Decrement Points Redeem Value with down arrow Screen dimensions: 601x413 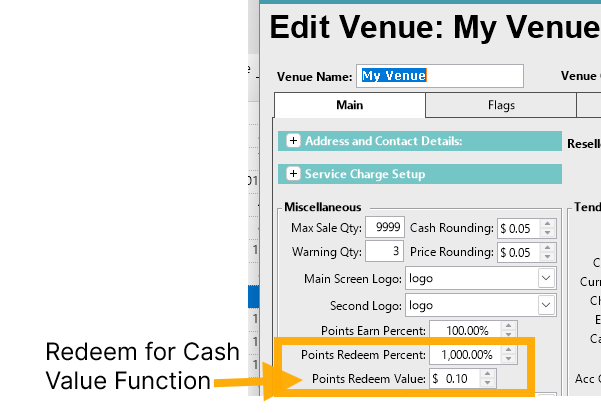coord(487,384)
